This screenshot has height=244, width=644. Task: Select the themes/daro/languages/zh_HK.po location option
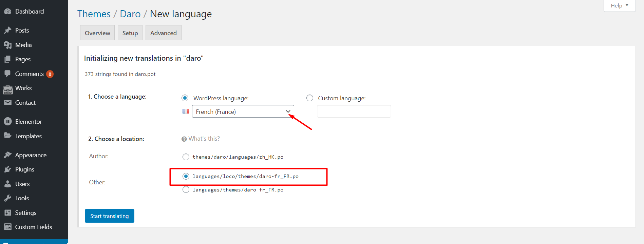[186, 157]
